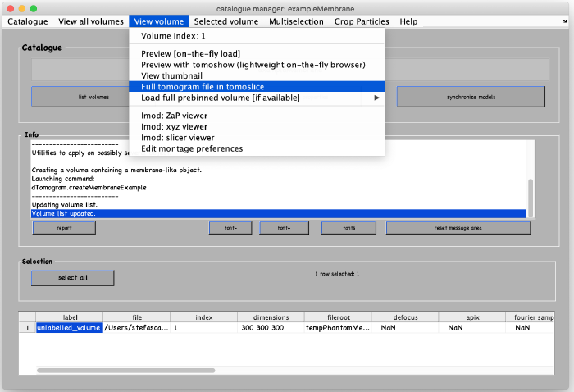Increase font with font+ button
The width and height of the screenshot is (574, 392).
[284, 228]
